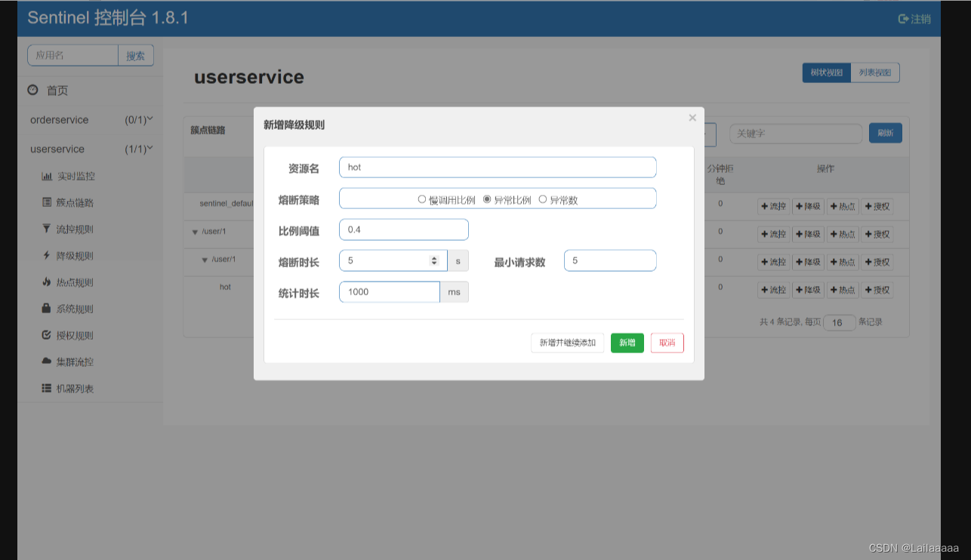Viewport: 971px width, 560px height.
Task: Open 机器列表 in the sidebar
Action: (68, 389)
